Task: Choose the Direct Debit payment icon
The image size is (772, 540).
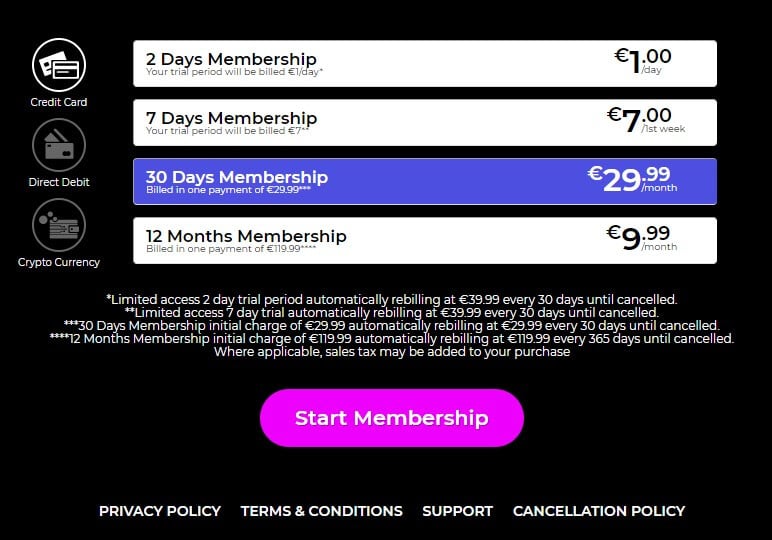Action: [59, 145]
